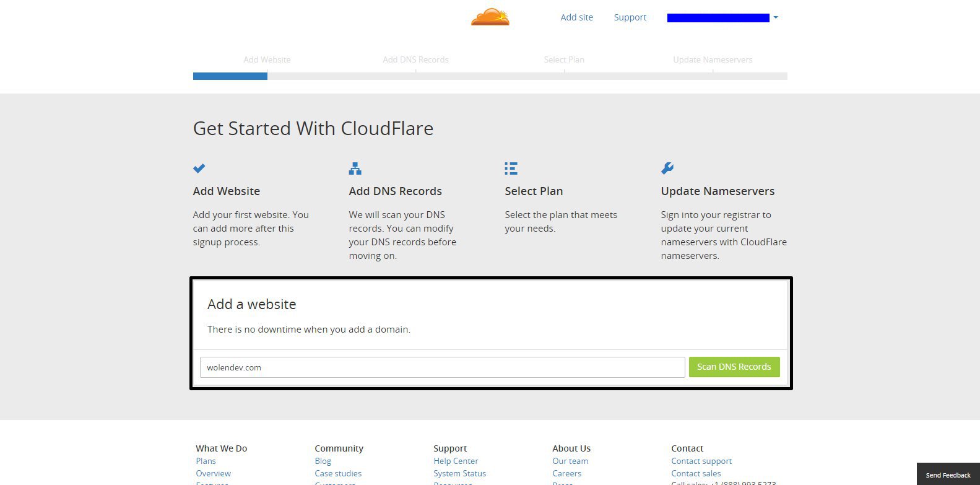Click the blue signup progress bar
The height and width of the screenshot is (485, 980).
tap(230, 76)
